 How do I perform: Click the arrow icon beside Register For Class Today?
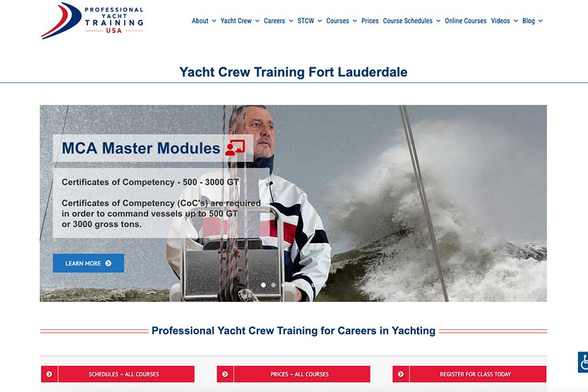[400, 374]
